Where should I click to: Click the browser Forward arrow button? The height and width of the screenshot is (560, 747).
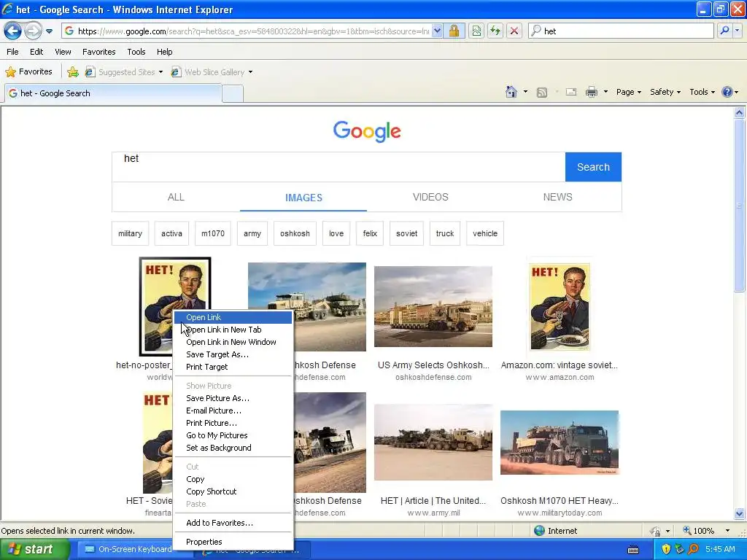[x=33, y=31]
